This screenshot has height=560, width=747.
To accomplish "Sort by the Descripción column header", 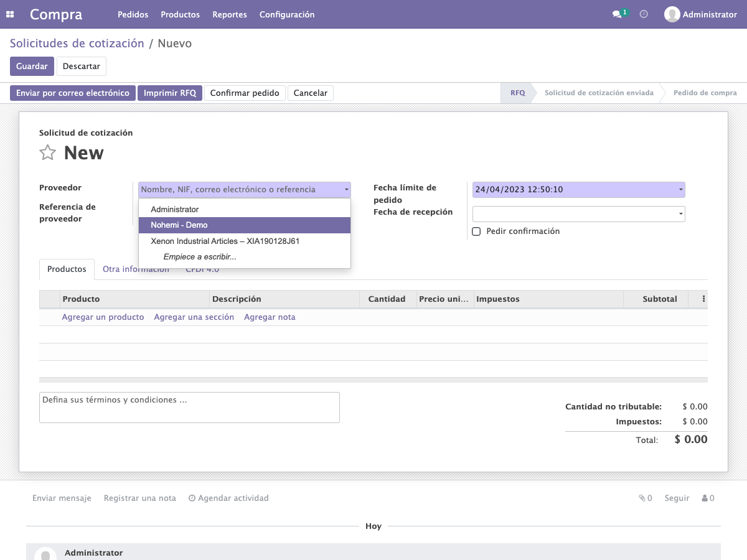I will pyautogui.click(x=284, y=299).
